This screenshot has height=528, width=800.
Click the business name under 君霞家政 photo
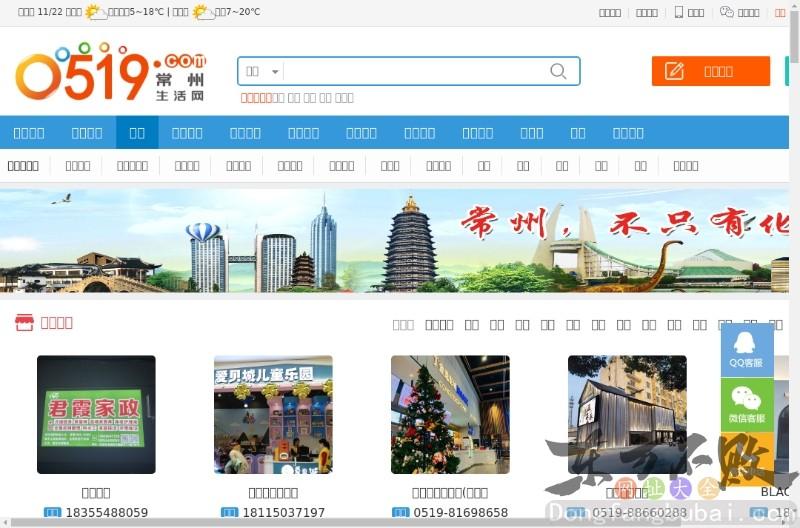[96, 493]
